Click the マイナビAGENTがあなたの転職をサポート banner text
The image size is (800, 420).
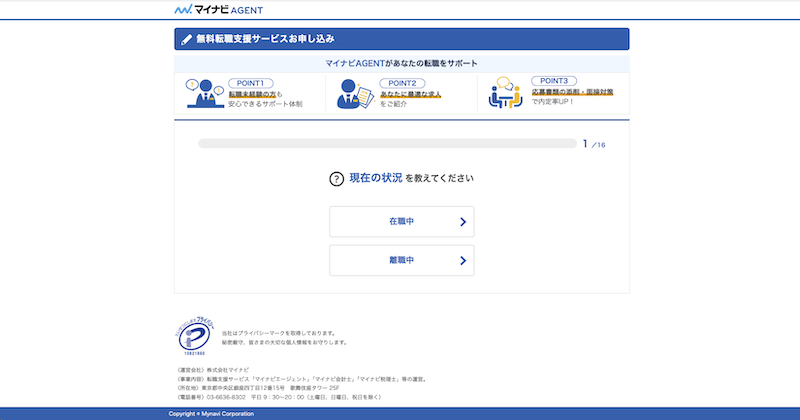click(x=402, y=63)
